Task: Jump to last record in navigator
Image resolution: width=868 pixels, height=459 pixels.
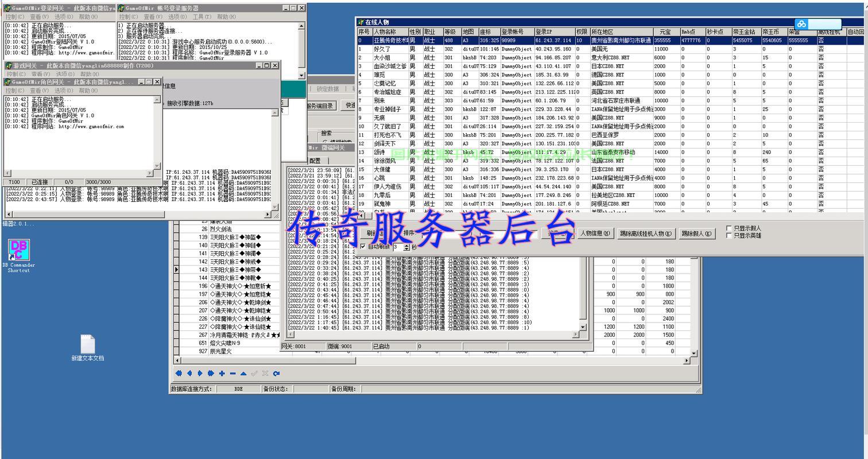Action: point(211,374)
